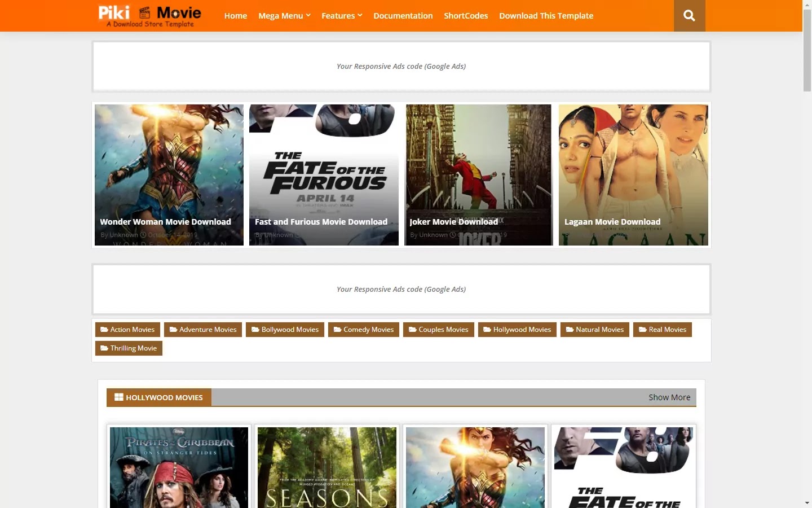Open Wonder Woman Movie Download title

(165, 222)
